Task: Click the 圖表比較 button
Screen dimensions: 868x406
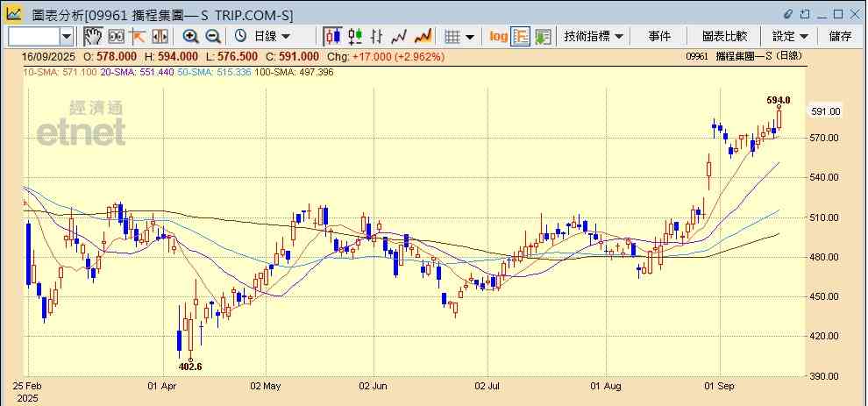Action: (724, 37)
